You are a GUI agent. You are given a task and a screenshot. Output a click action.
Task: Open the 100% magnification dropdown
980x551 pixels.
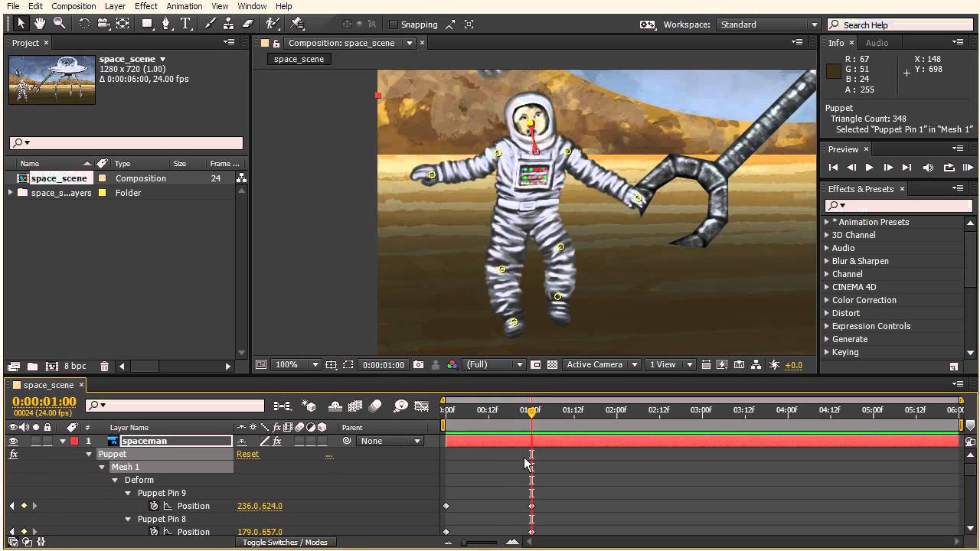[296, 365]
